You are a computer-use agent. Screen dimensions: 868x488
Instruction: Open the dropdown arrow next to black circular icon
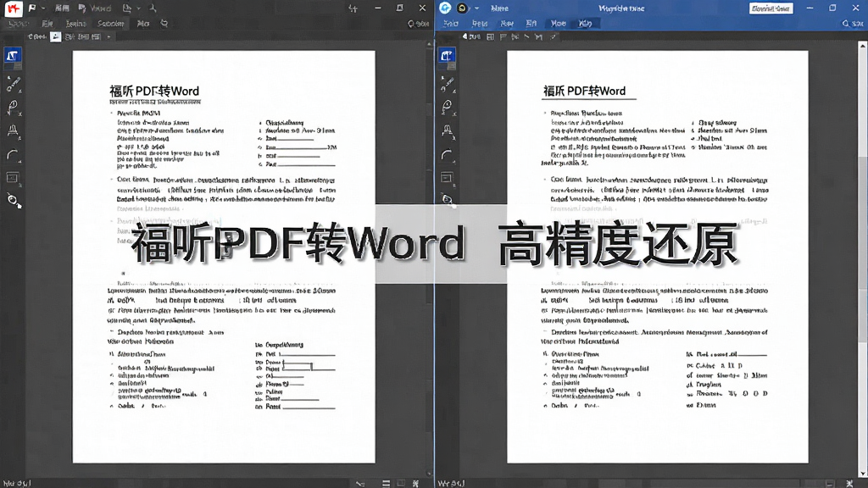(476, 8)
